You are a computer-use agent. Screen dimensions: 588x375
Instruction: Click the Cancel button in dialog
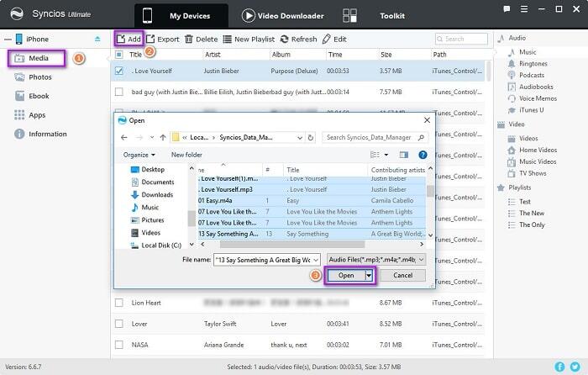pos(402,276)
